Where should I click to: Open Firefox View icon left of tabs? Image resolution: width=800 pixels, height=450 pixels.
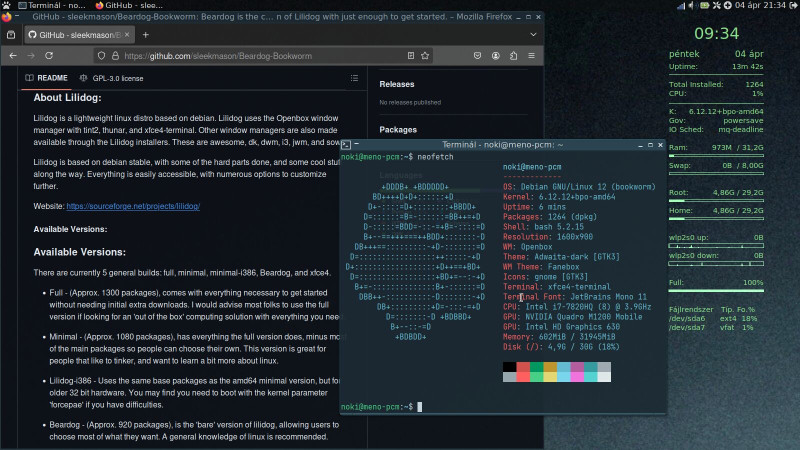[11, 35]
